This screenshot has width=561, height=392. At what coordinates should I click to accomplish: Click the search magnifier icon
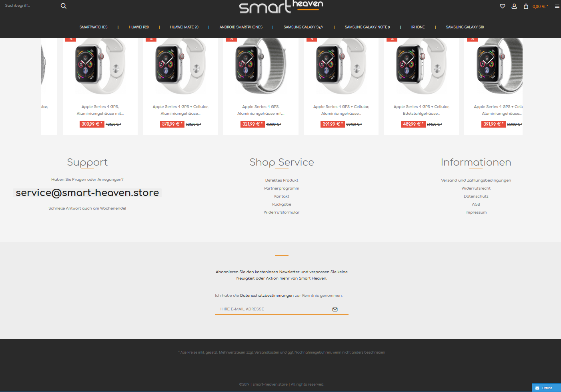click(63, 6)
